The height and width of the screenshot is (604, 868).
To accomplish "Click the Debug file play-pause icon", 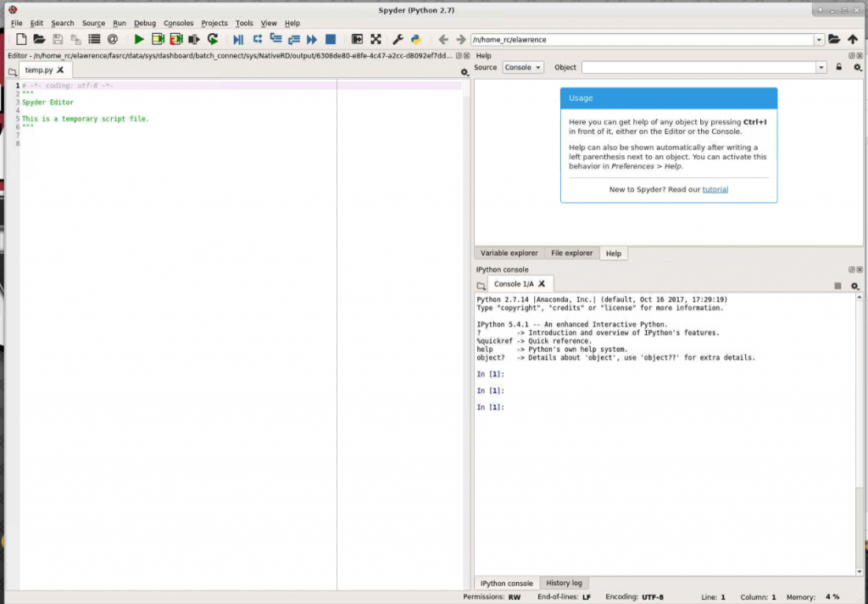I will [x=238, y=39].
